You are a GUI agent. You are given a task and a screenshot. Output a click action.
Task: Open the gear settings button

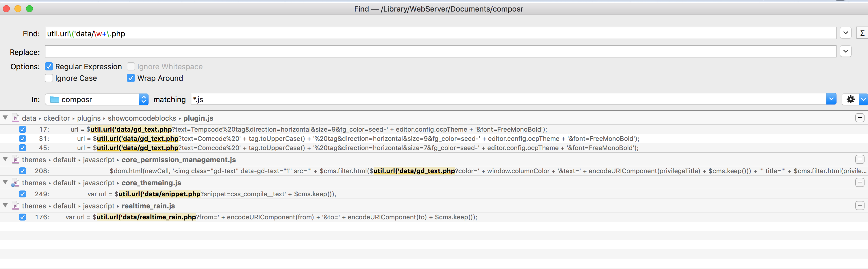point(850,99)
